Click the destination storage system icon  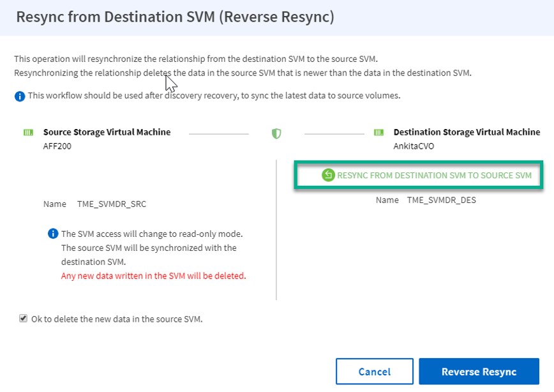pos(378,133)
